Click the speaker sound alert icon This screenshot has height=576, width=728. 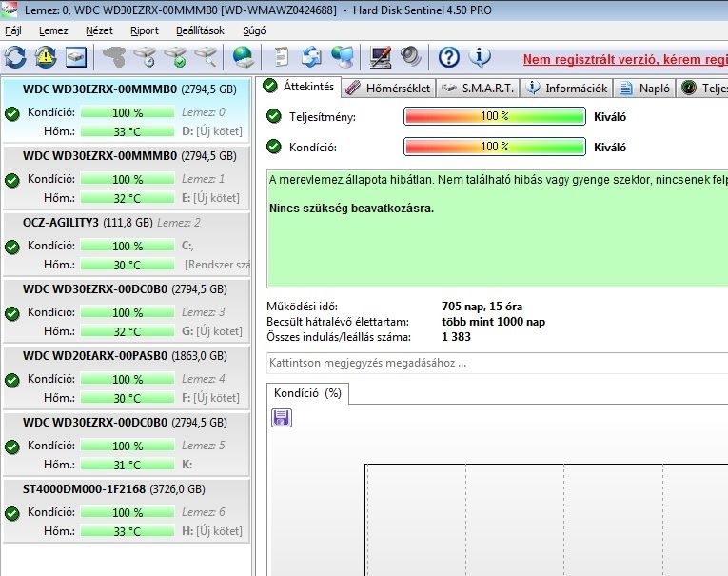click(410, 57)
